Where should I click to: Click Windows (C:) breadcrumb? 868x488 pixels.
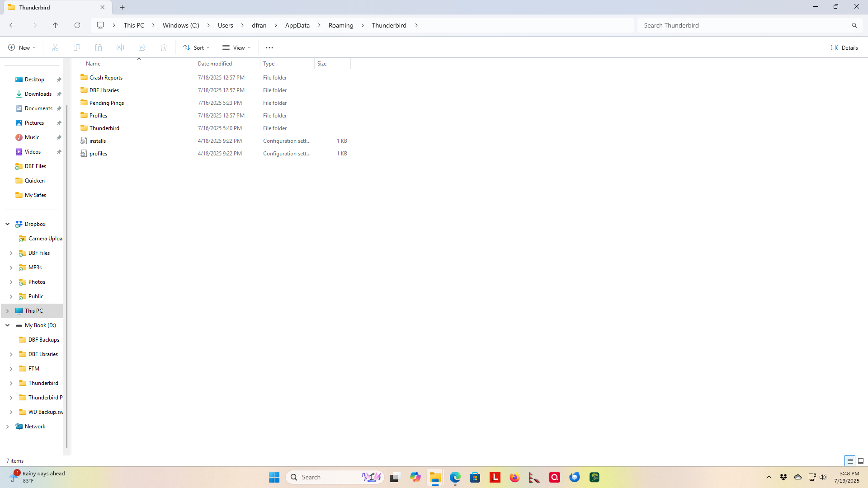click(181, 25)
